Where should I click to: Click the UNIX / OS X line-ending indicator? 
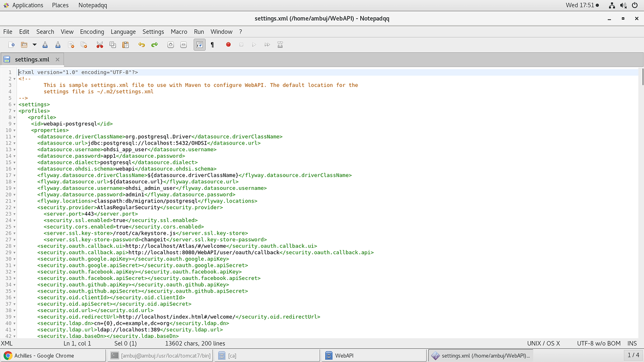(x=543, y=343)
